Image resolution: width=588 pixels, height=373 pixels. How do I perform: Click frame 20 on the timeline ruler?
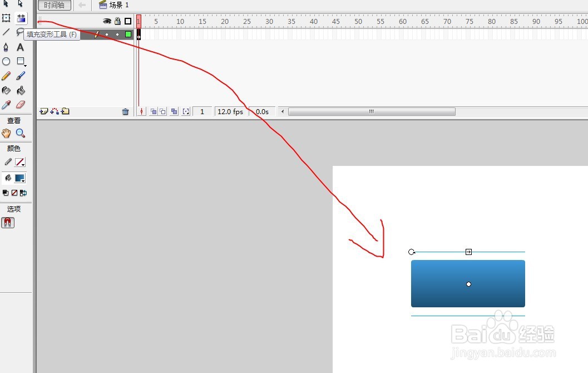point(225,21)
